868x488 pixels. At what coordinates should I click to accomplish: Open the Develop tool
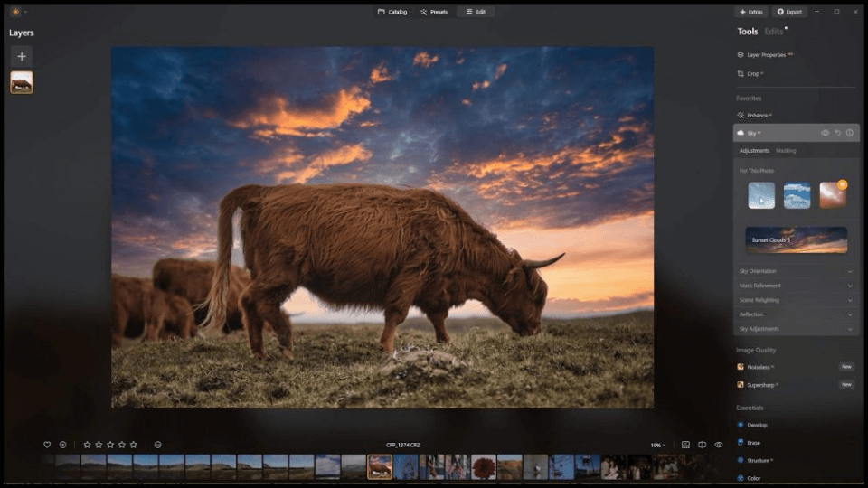[752, 425]
